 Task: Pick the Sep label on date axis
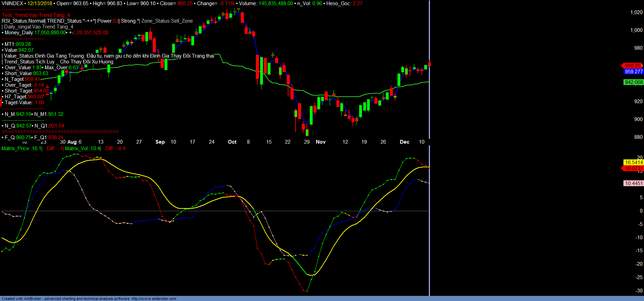(160, 142)
